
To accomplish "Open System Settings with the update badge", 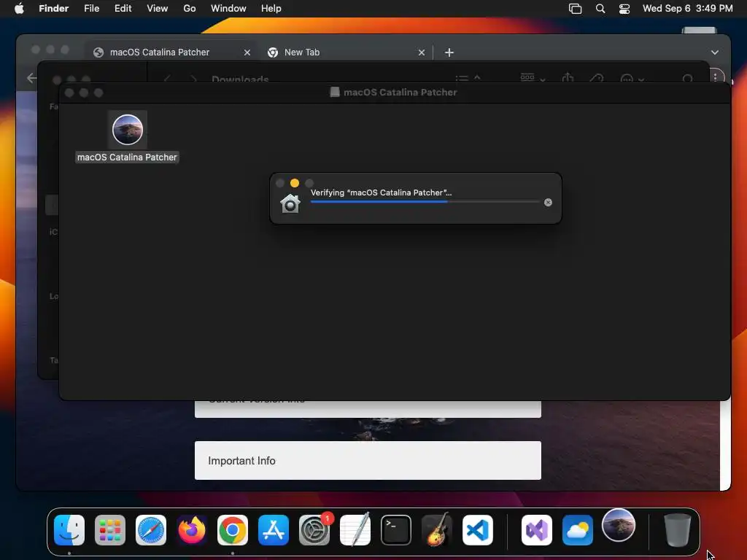I will pos(314,529).
